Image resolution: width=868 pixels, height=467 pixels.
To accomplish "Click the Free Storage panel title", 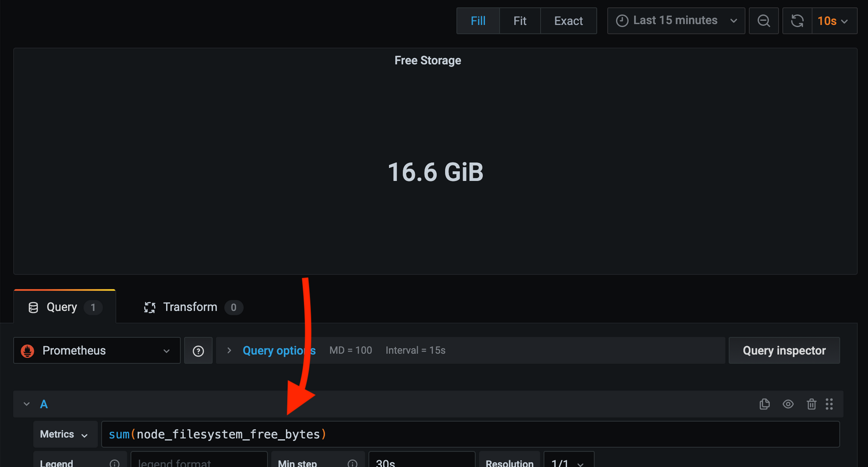I will click(427, 60).
